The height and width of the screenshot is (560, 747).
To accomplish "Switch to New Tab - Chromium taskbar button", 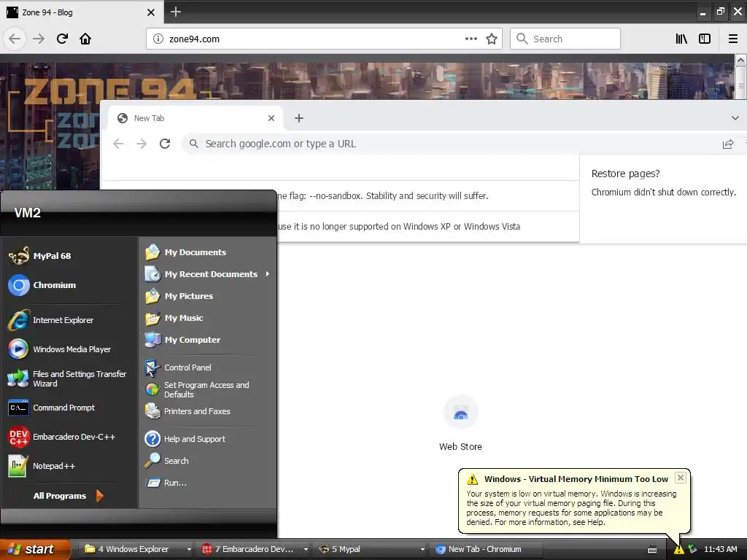I will (x=485, y=549).
